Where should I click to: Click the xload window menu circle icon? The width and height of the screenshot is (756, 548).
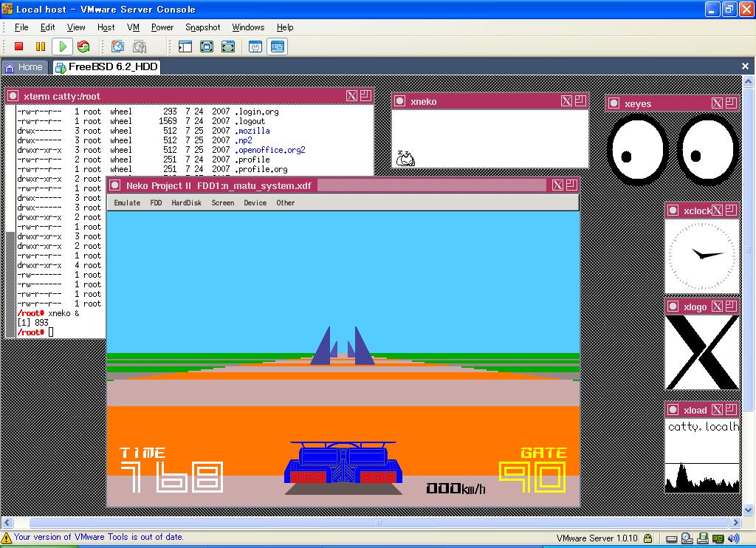[x=673, y=410]
